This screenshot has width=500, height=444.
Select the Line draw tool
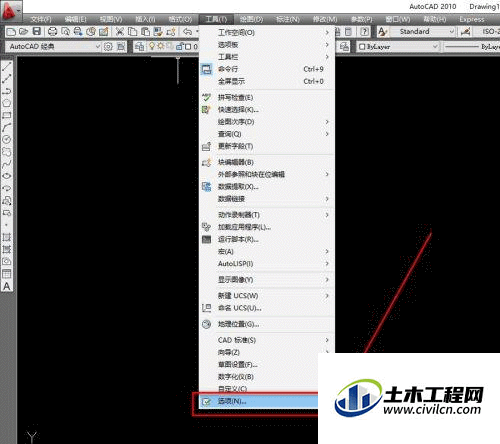click(7, 66)
